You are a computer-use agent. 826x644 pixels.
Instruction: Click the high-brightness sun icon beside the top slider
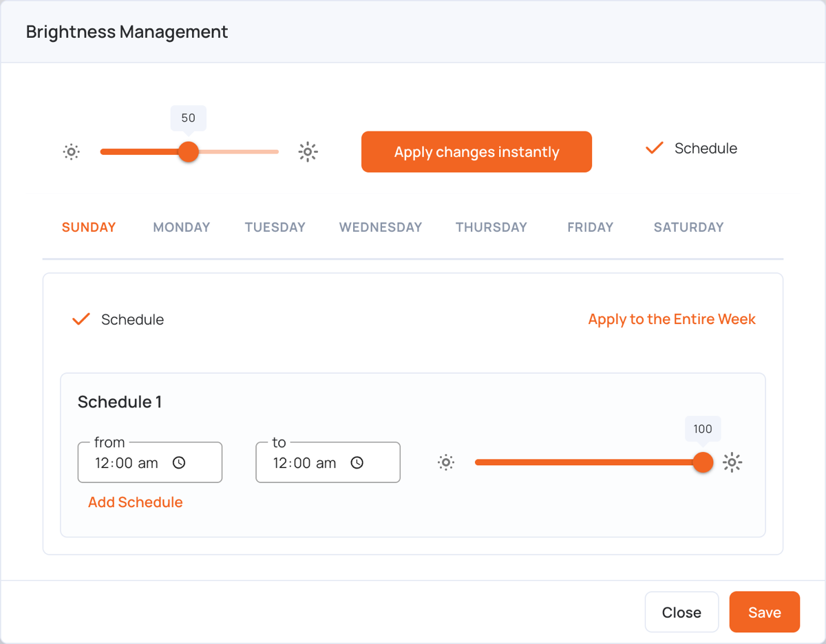tap(308, 152)
